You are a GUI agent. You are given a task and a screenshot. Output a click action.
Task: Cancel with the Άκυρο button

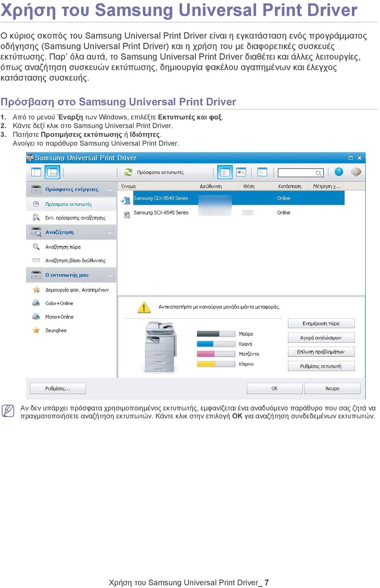coord(332,389)
